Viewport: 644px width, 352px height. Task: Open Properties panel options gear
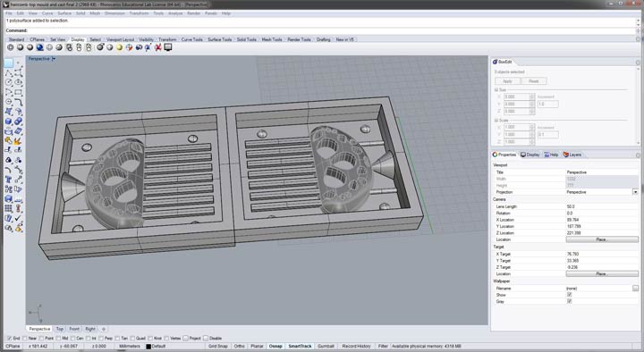click(638, 155)
